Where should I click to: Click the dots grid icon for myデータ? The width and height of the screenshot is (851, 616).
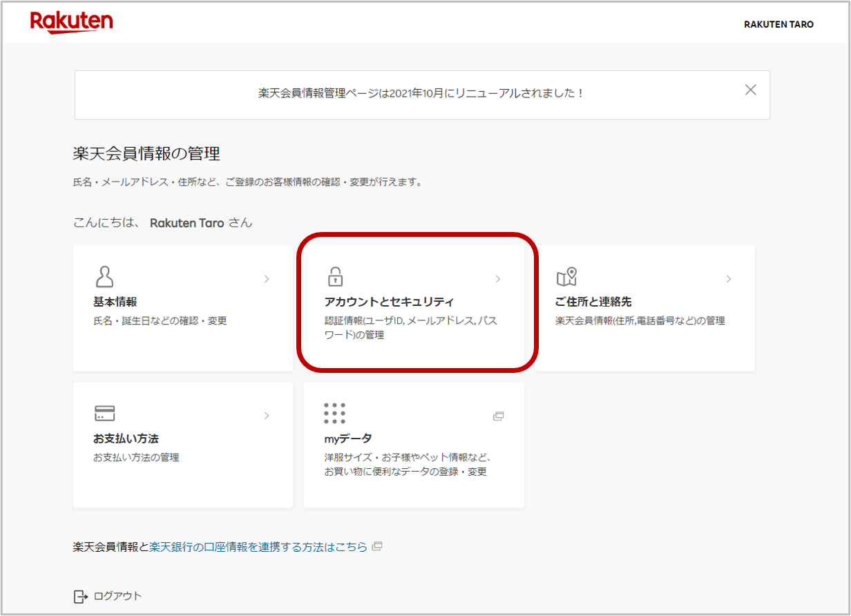334,413
